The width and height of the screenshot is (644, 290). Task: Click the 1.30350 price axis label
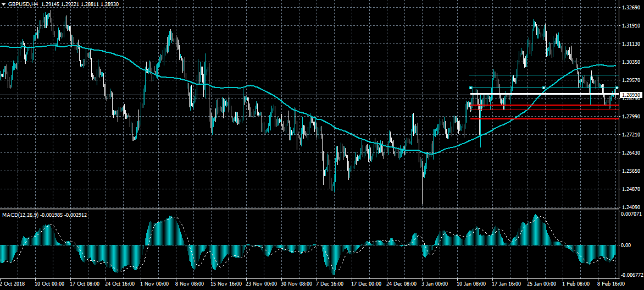click(x=630, y=62)
